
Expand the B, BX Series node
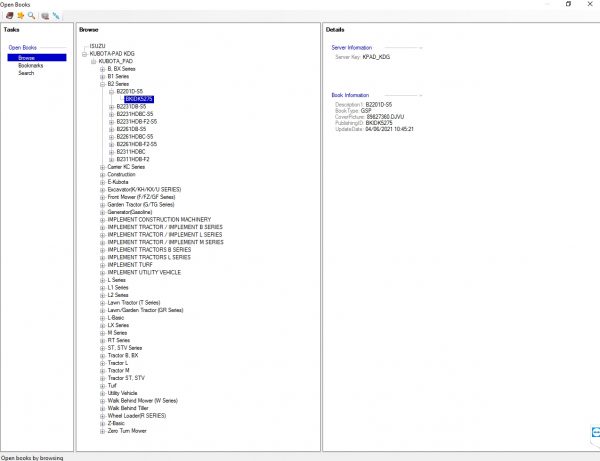(102, 69)
